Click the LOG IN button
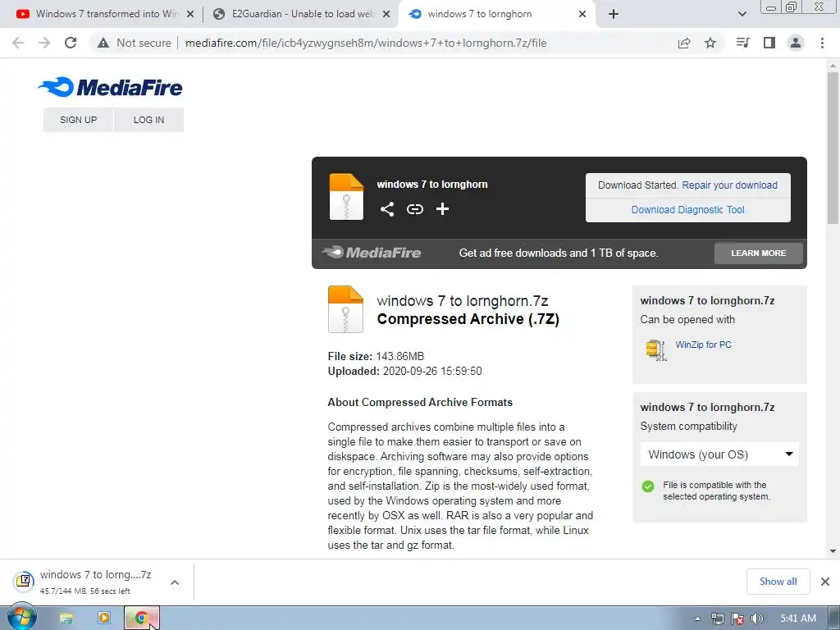840x630 pixels. click(149, 120)
